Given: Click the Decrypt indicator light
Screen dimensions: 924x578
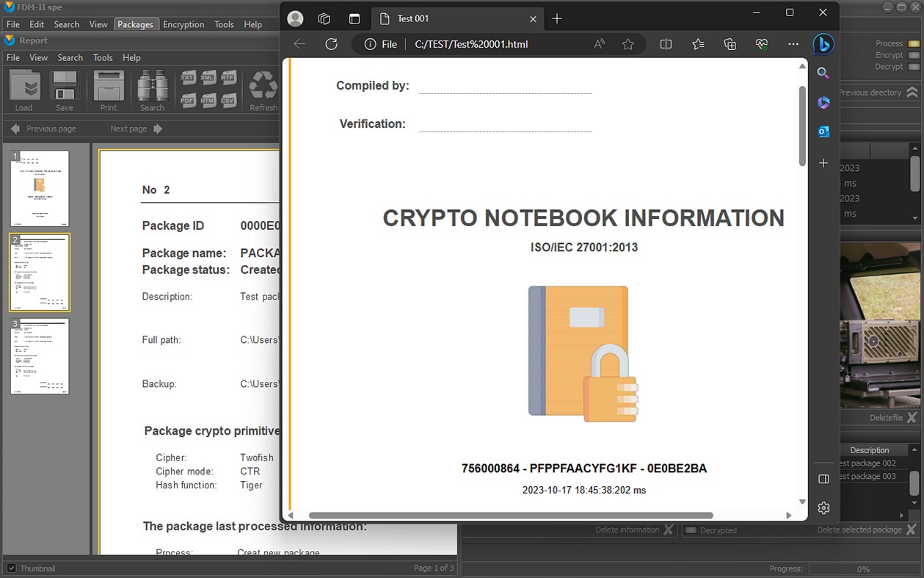Looking at the screenshot, I should click(913, 67).
